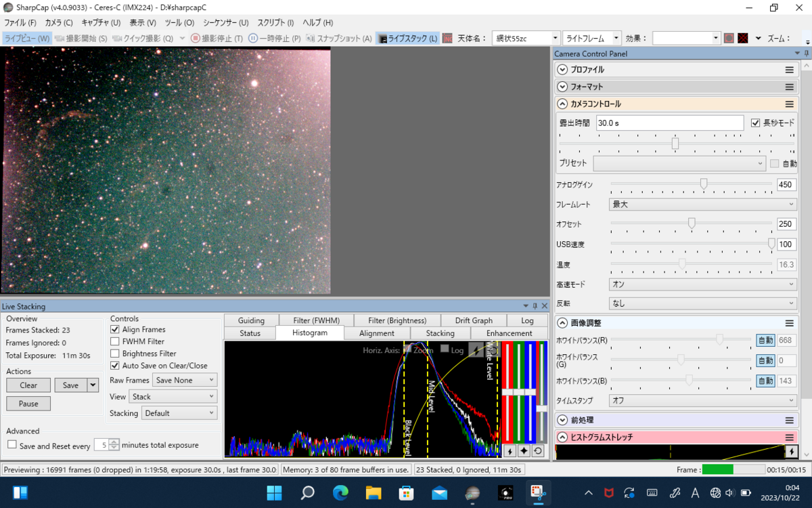Enable the FWHM Filter checkbox
This screenshot has height=508, width=812.
[115, 342]
